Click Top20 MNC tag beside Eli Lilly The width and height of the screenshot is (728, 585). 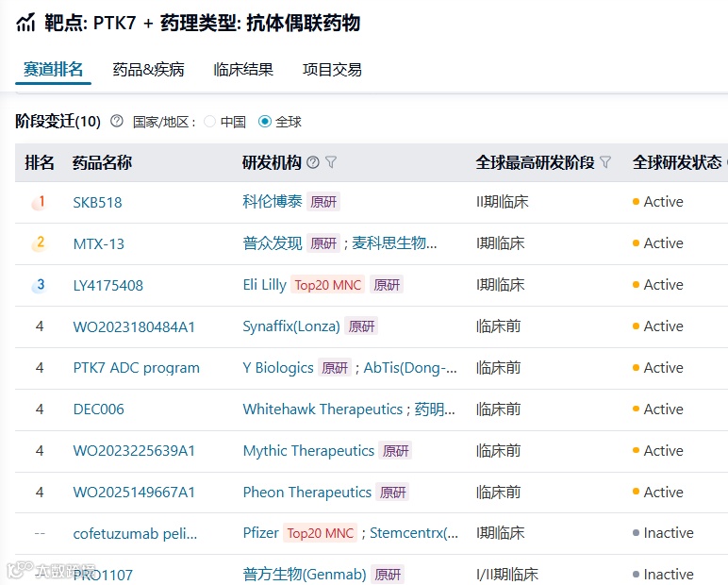[x=328, y=285]
